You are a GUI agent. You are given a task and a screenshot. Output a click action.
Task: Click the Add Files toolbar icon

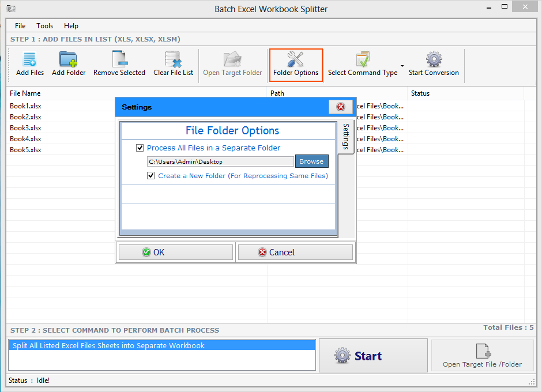click(30, 59)
